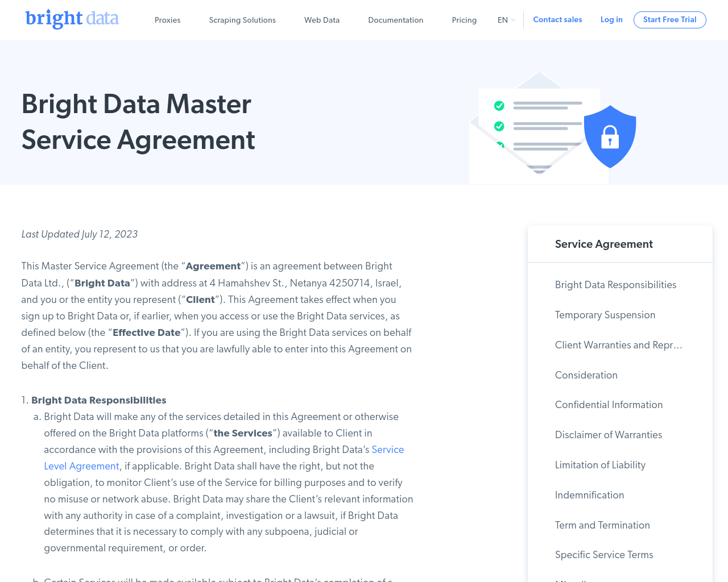Click the Service Agreement sidebar heading

click(x=603, y=244)
